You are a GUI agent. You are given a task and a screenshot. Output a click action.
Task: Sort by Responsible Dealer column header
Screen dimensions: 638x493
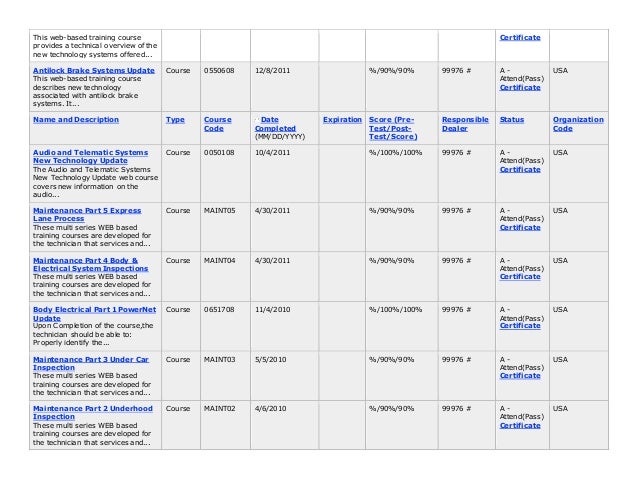click(465, 124)
